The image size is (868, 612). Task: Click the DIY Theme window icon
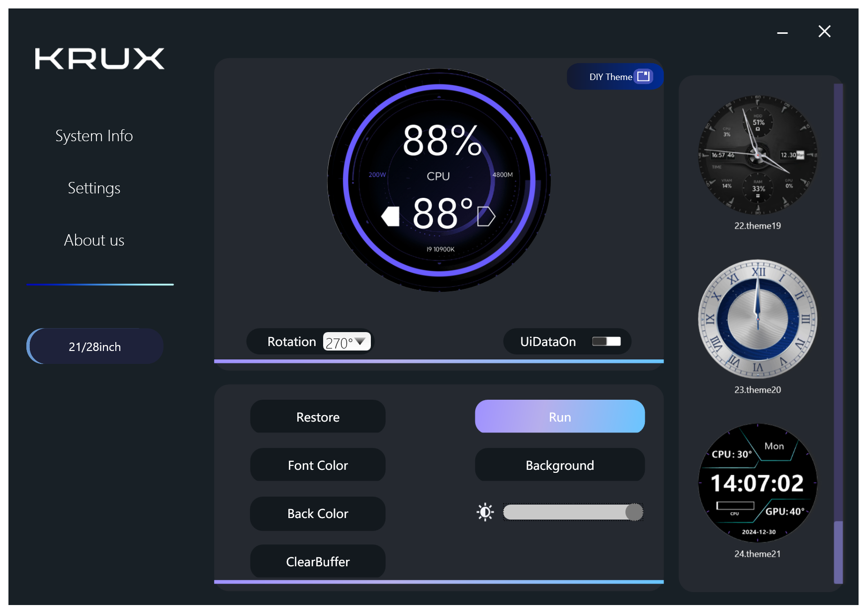(x=644, y=77)
